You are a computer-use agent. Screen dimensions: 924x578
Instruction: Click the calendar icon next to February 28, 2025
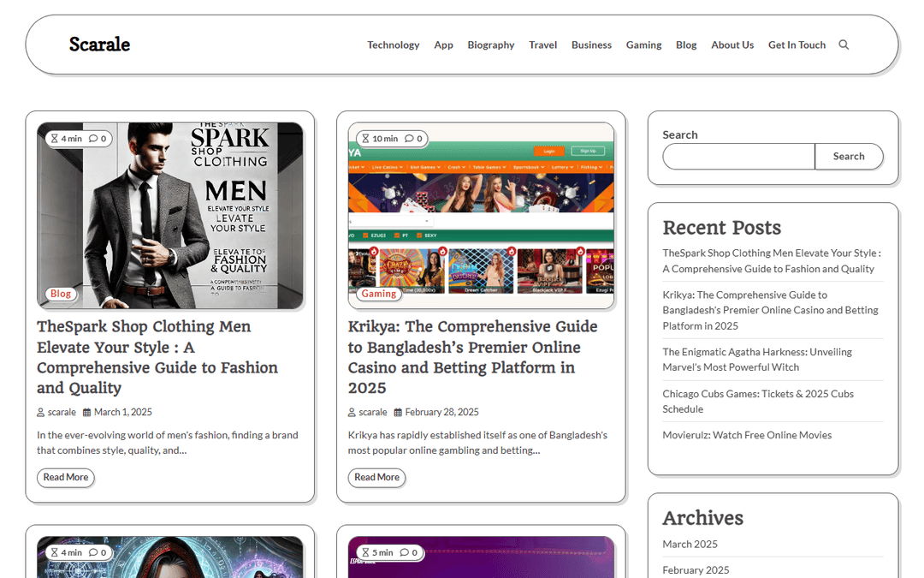click(398, 412)
